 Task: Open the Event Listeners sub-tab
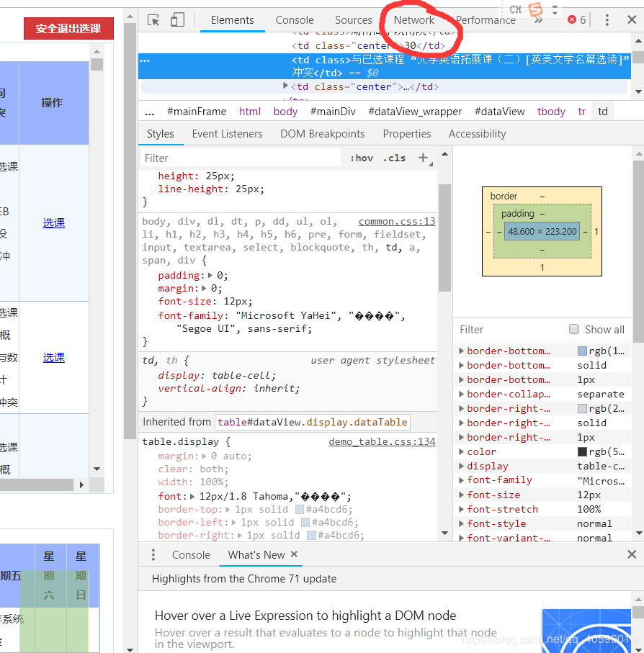coord(227,134)
